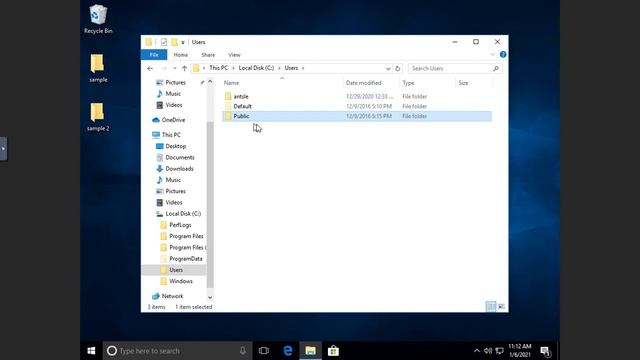Open the Explorer help icon

coord(503,54)
